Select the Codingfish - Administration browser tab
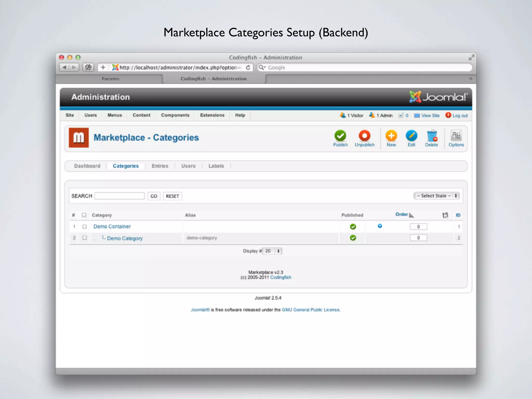 click(214, 79)
